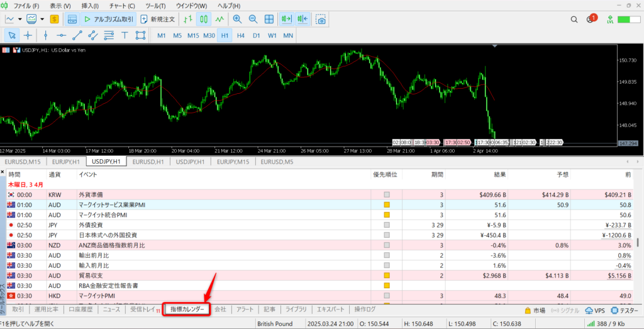The height and width of the screenshot is (329, 644).
Task: Switch chart to bar chart icon
Action: pos(189,19)
